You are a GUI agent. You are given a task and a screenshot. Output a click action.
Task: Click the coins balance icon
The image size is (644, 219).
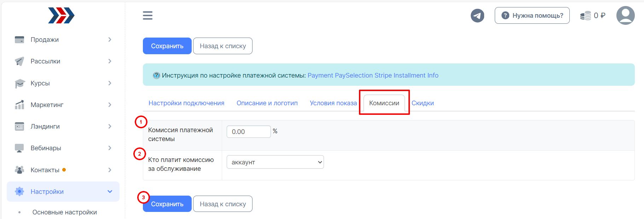tap(585, 16)
